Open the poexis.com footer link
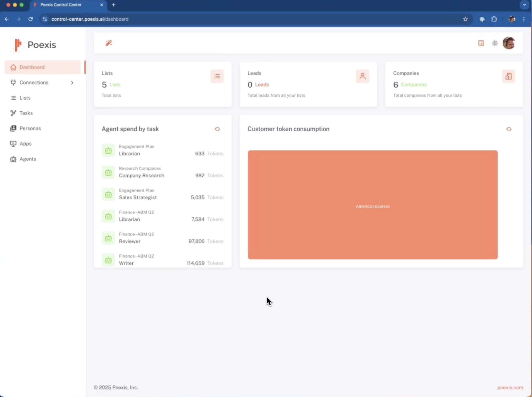Viewport: 532px width, 397px height. tap(510, 388)
